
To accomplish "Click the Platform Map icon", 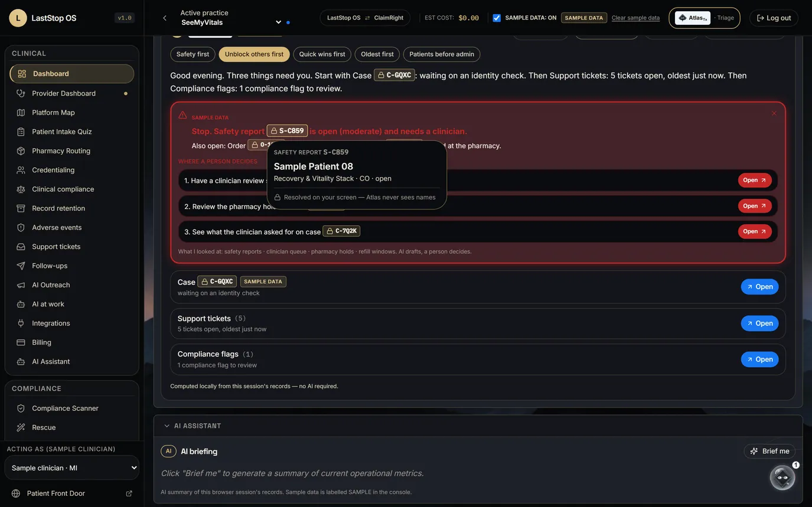I will pyautogui.click(x=21, y=112).
